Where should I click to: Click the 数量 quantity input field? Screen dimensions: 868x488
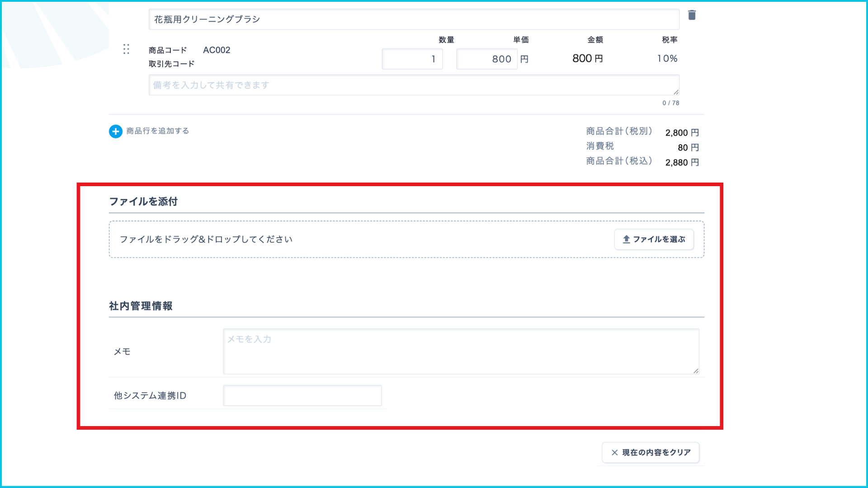pyautogui.click(x=412, y=59)
